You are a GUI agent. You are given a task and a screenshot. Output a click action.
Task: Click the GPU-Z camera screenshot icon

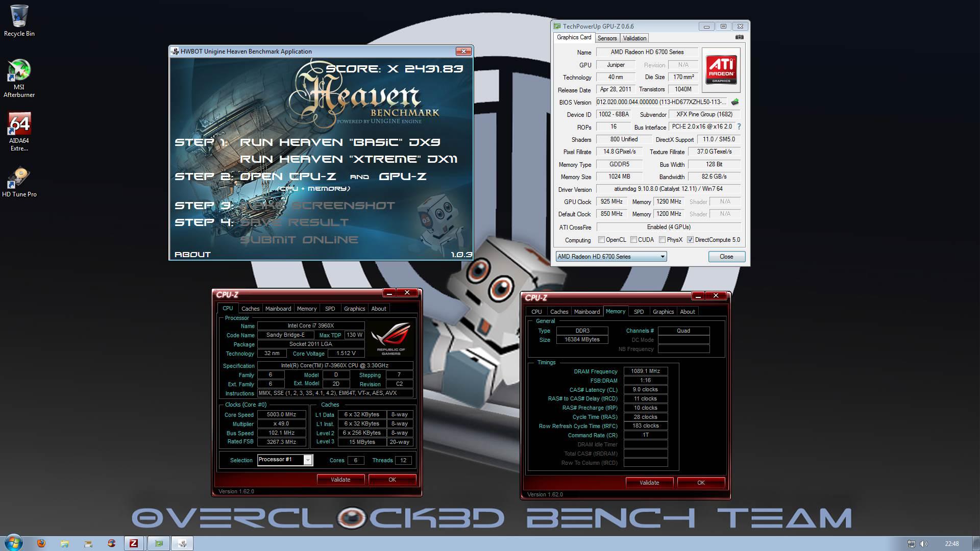pyautogui.click(x=739, y=37)
